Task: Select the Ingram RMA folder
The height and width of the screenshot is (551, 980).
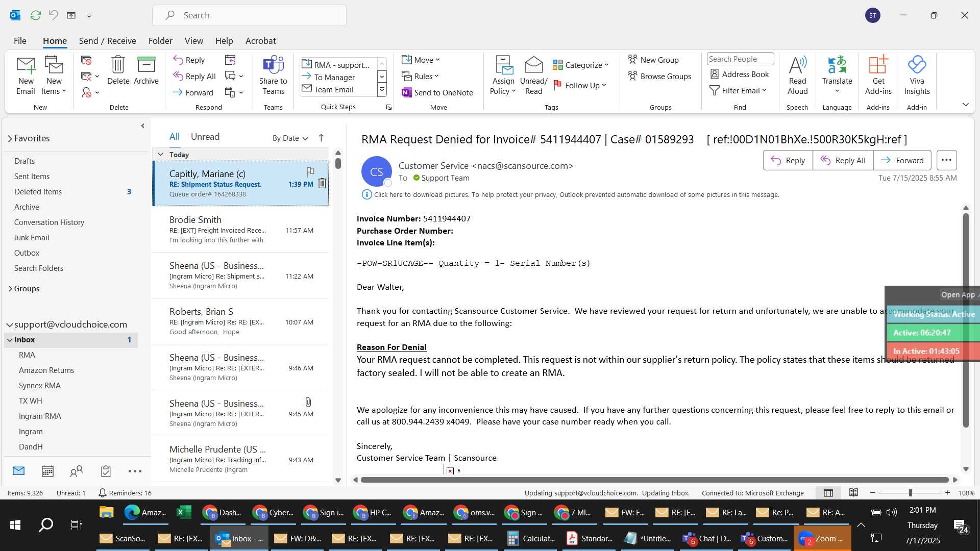Action: [x=40, y=416]
